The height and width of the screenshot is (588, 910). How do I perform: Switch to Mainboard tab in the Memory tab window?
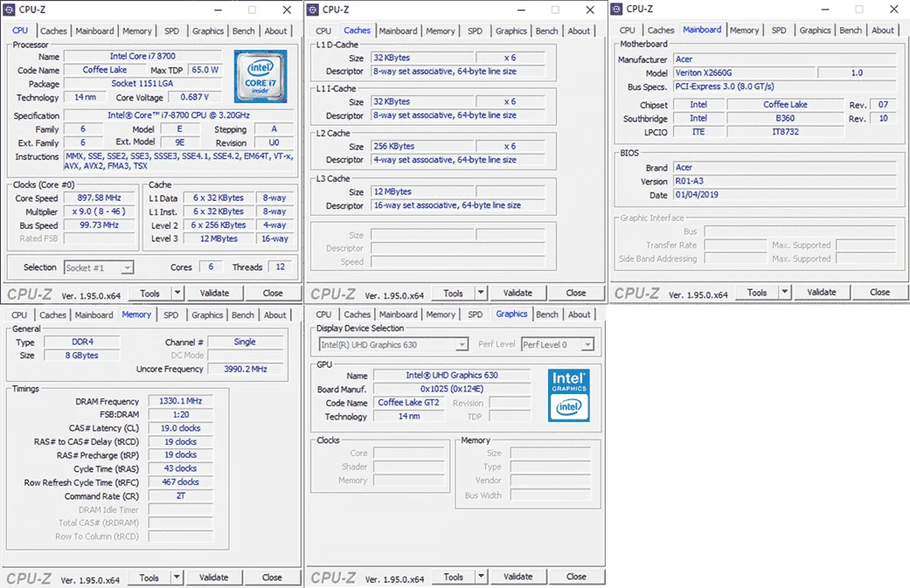94,315
